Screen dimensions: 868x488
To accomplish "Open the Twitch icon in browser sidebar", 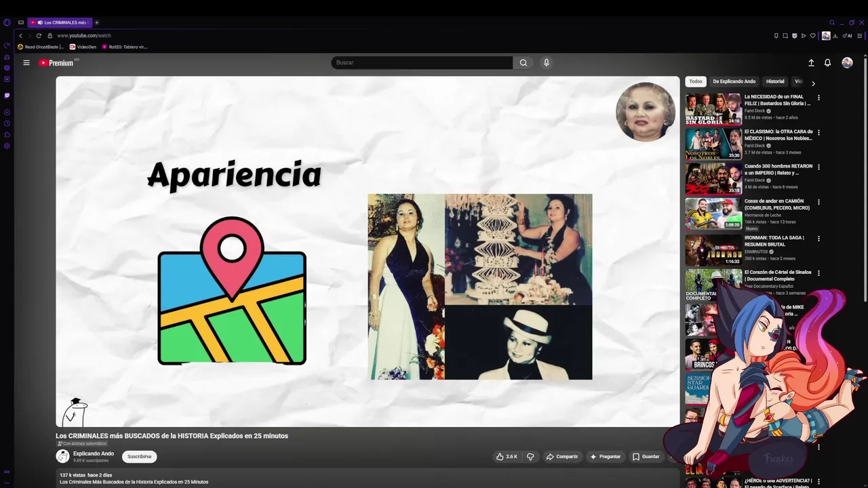I will coord(7,96).
